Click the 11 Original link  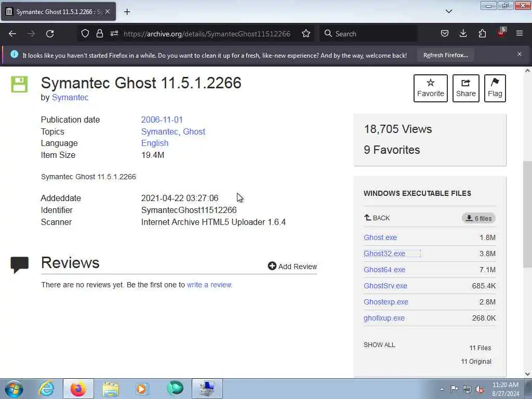click(x=476, y=362)
